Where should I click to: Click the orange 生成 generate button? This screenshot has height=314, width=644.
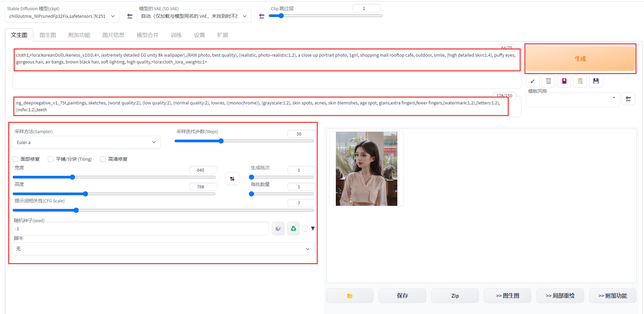tap(580, 59)
